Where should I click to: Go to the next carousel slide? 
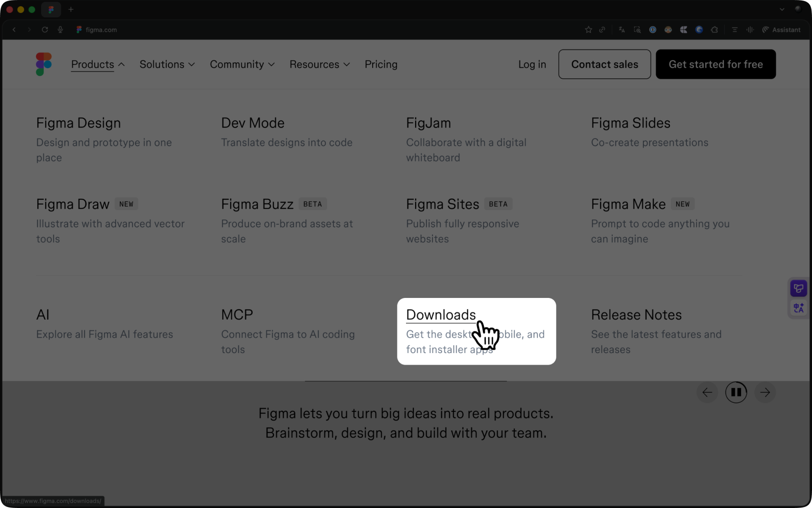click(765, 393)
